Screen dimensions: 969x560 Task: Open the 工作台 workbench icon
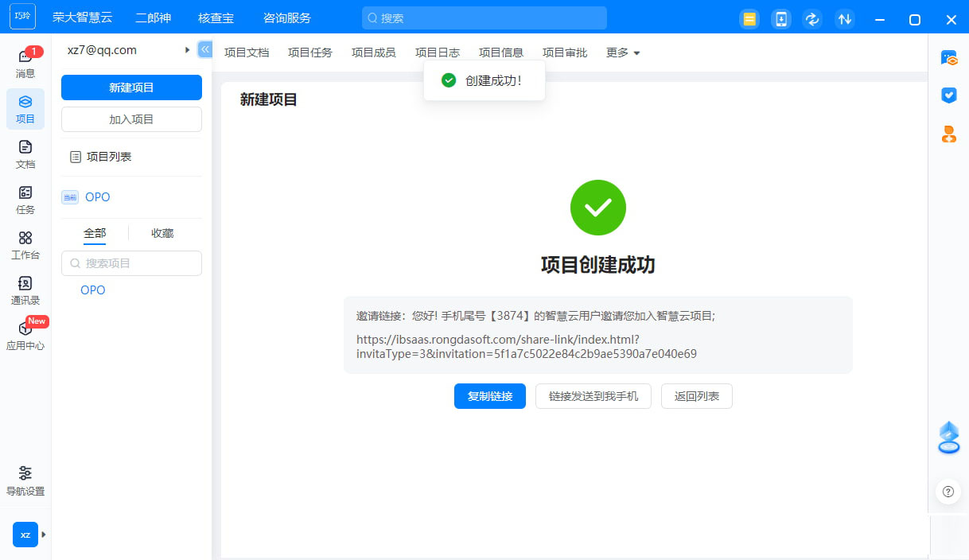(25, 245)
